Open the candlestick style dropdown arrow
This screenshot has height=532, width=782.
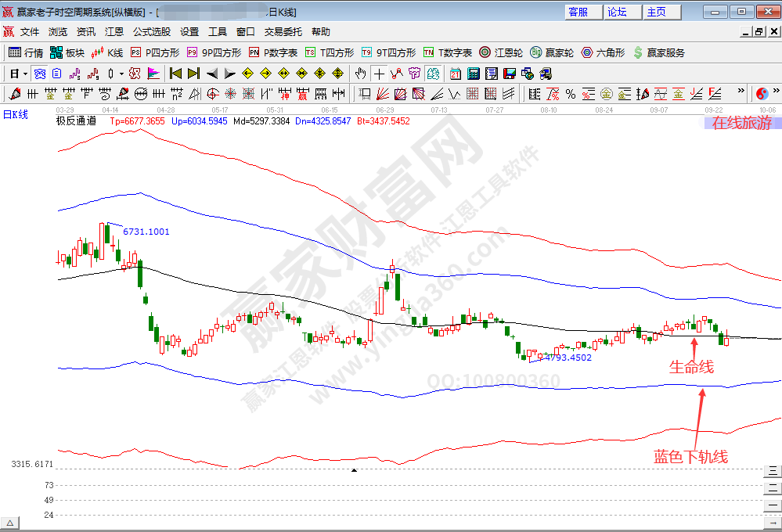point(121,74)
